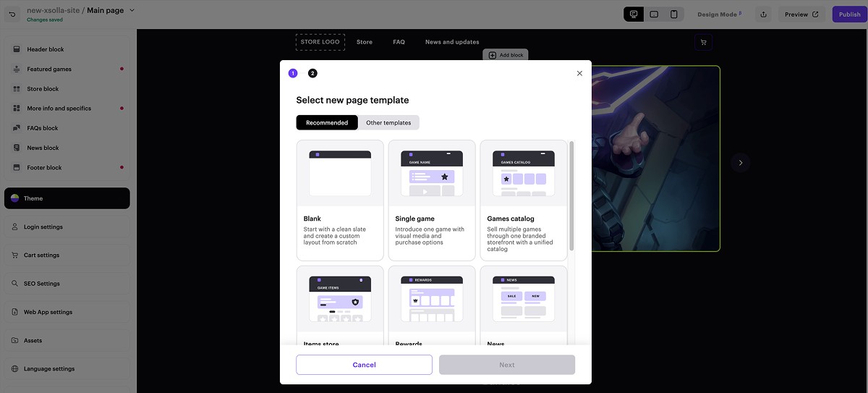Viewport: 868px width, 393px height.
Task: Click the Next button
Action: 507,365
